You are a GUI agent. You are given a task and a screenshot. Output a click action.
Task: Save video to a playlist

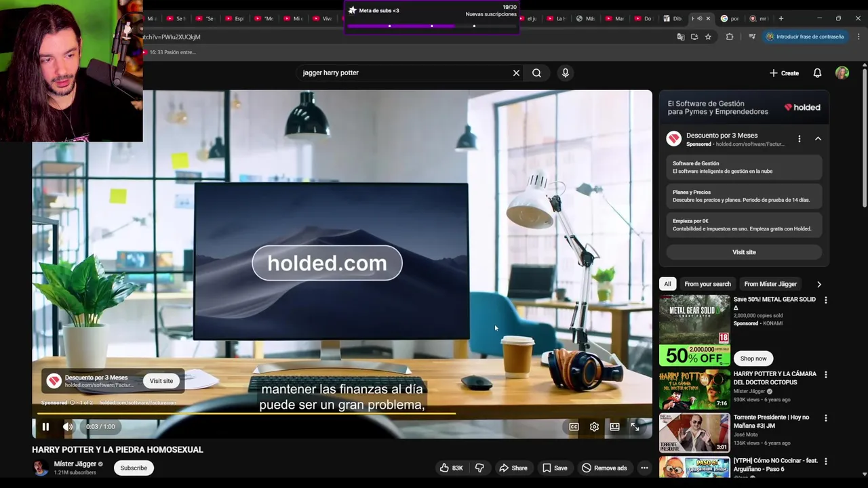[x=554, y=468]
